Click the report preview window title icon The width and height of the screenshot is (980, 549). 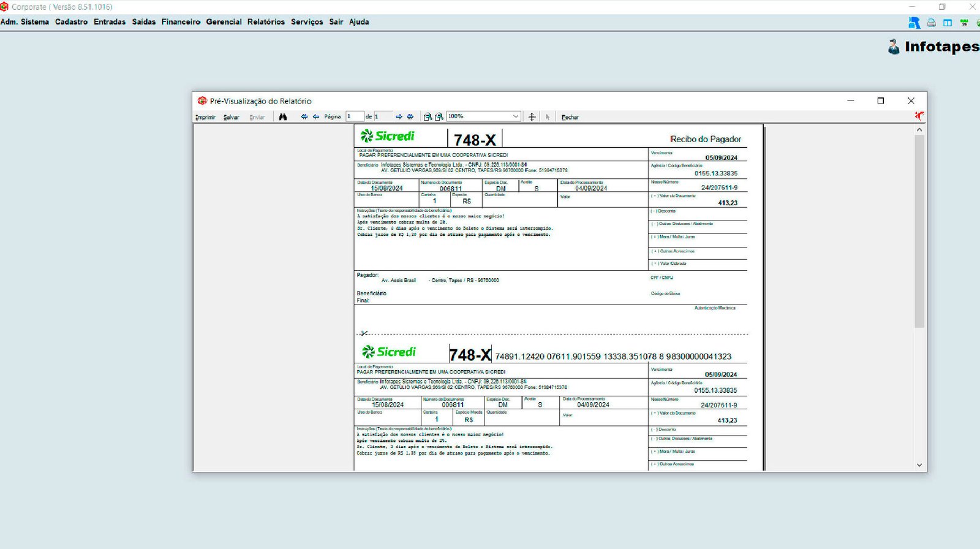pos(202,100)
